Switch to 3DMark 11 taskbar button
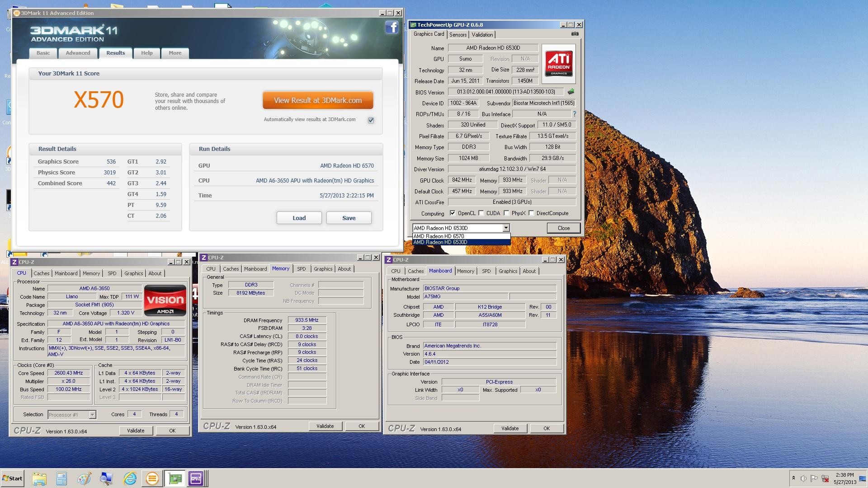Image resolution: width=868 pixels, height=488 pixels. click(152, 479)
